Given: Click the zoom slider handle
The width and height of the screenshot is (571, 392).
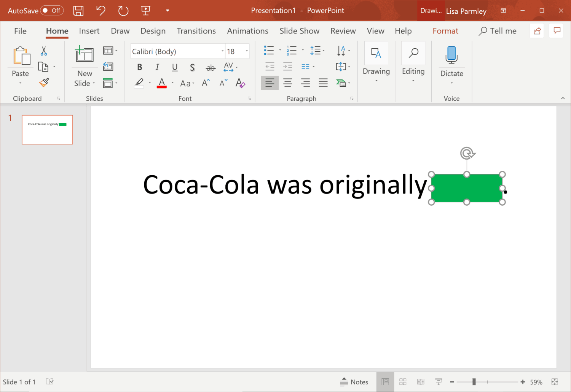Looking at the screenshot, I should pyautogui.click(x=474, y=382).
